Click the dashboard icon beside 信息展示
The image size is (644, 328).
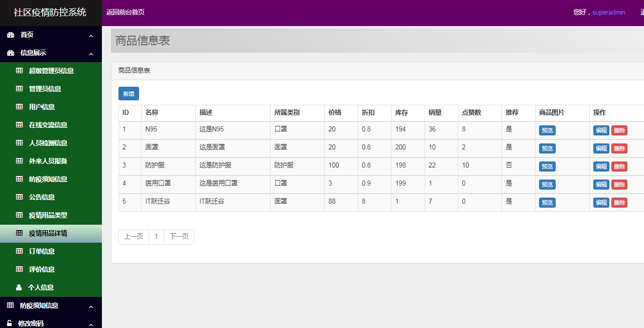point(11,53)
